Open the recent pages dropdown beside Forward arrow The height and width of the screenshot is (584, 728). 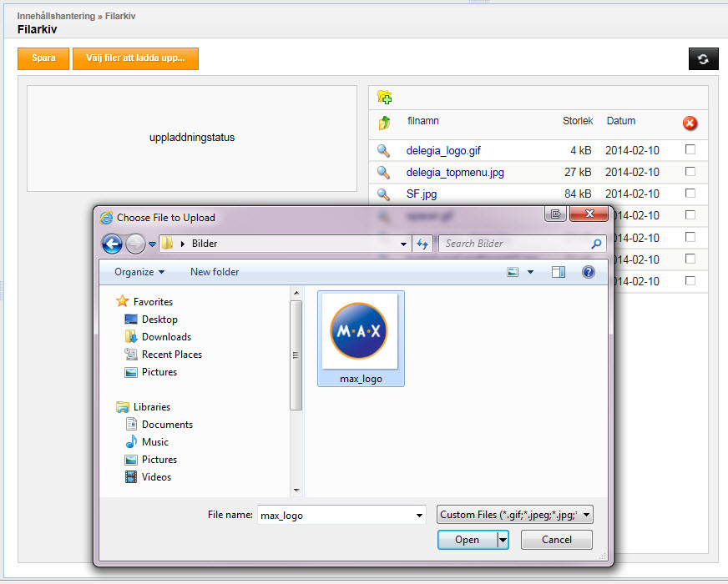coord(152,244)
